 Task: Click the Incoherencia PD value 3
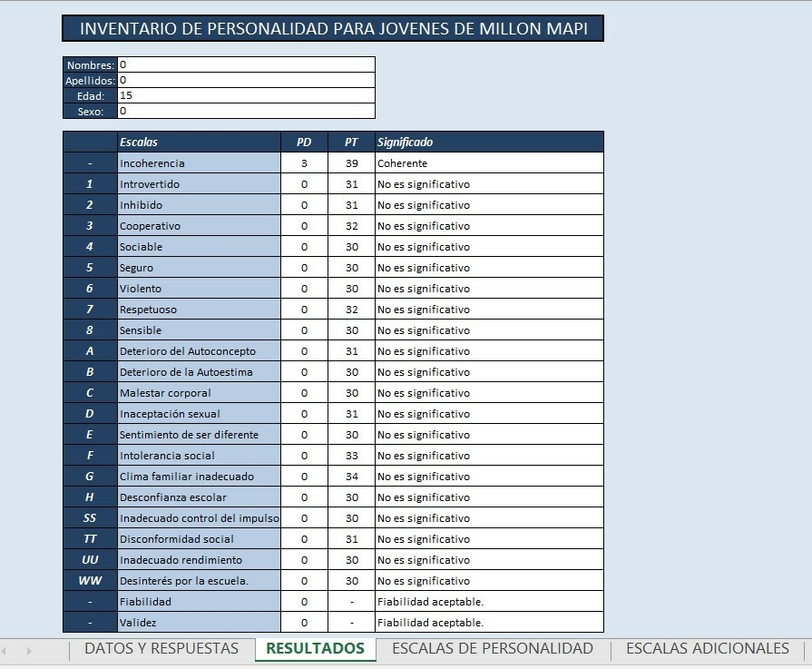[304, 163]
